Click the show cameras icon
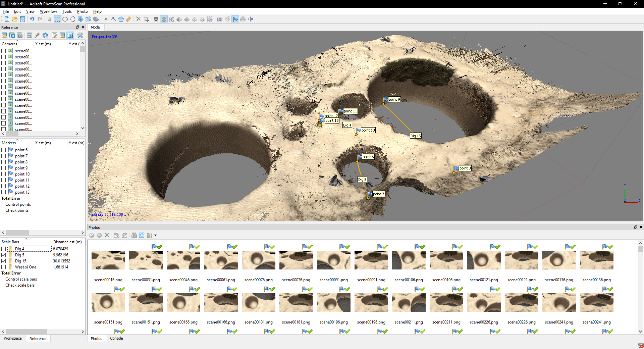 coord(219,19)
